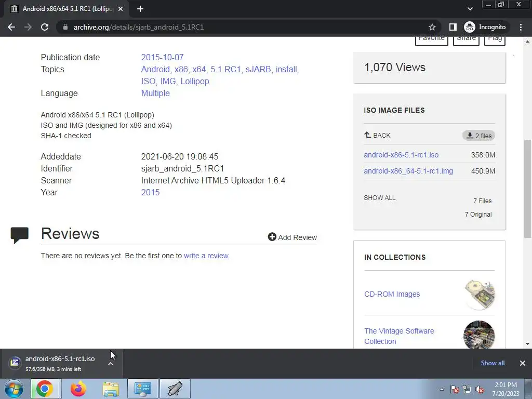
Task: Open Chrome side panel icon
Action: pos(453,27)
